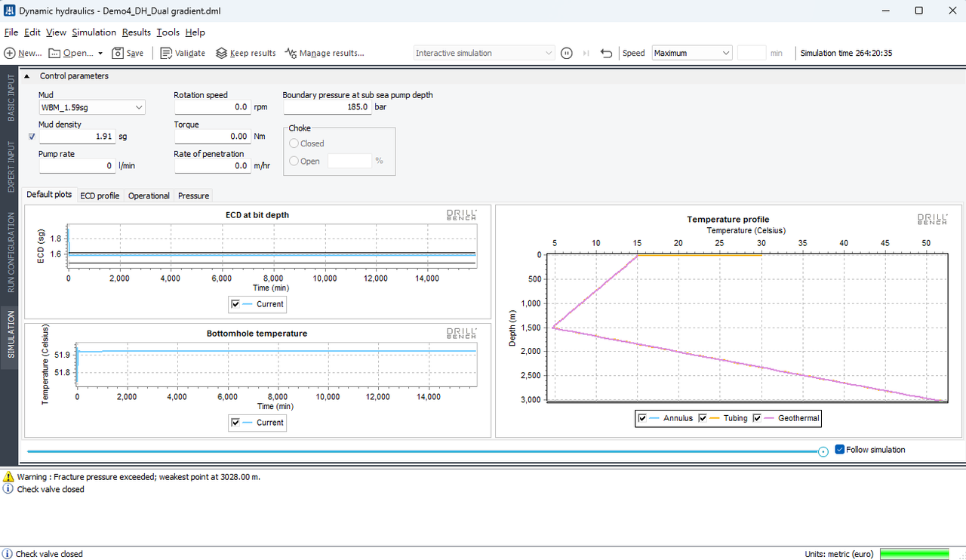Click the simulation timeline slider handle

click(x=823, y=451)
